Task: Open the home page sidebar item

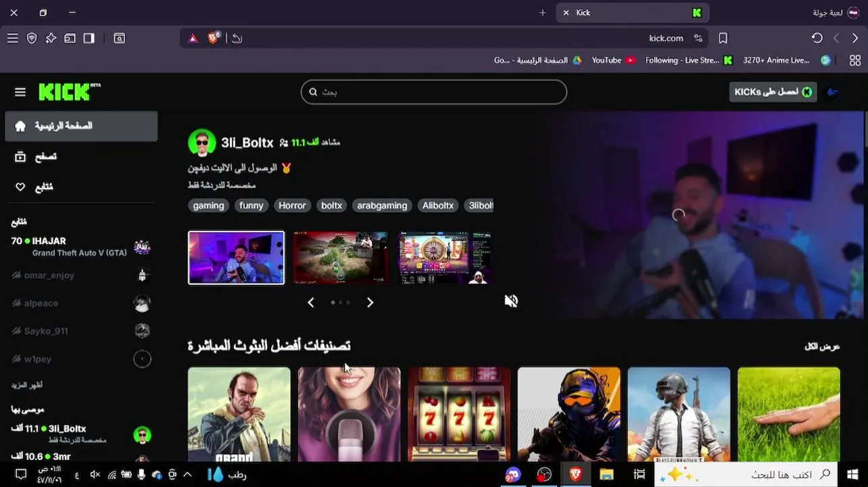Action: [x=81, y=126]
